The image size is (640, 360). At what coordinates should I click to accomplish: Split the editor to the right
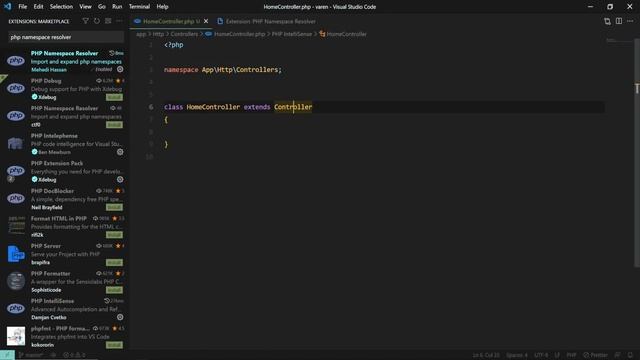click(619, 21)
